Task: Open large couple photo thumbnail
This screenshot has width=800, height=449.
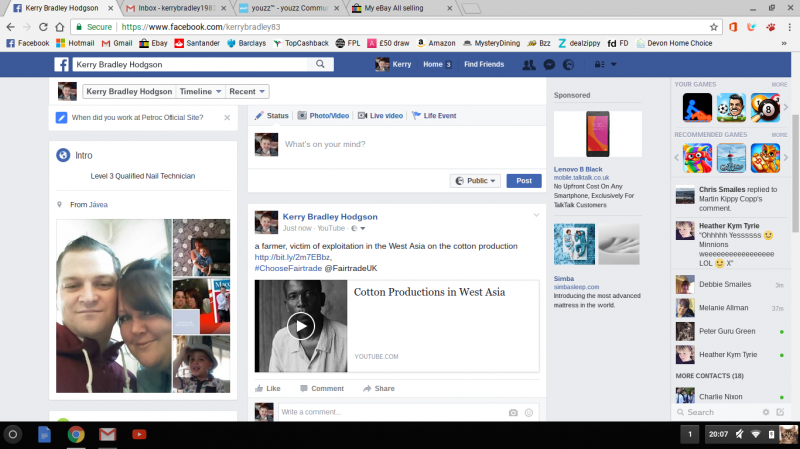Action: click(x=114, y=306)
